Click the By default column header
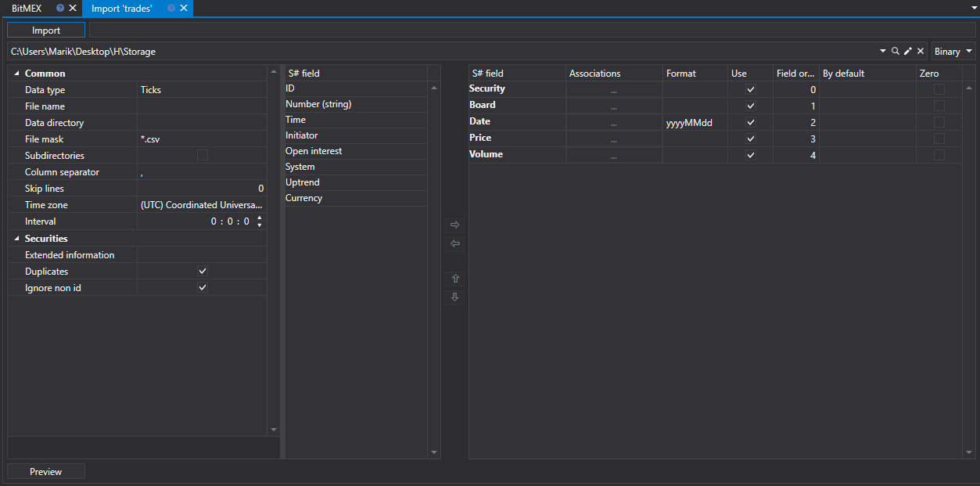The height and width of the screenshot is (486, 980). [867, 74]
